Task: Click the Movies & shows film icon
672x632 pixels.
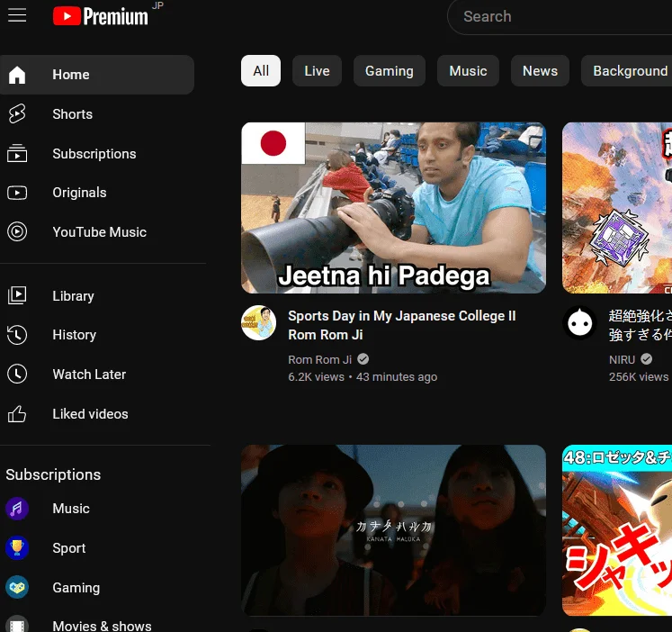Action: click(17, 625)
